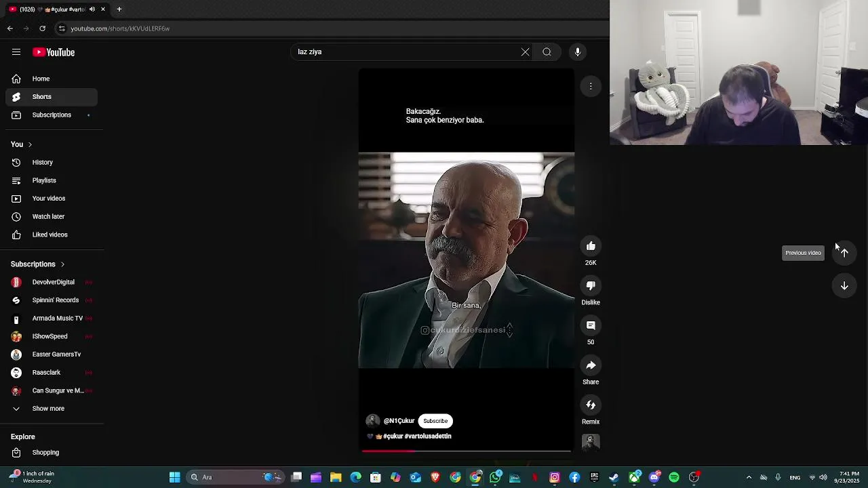Open Playlists page
The image size is (868, 488).
click(52, 180)
